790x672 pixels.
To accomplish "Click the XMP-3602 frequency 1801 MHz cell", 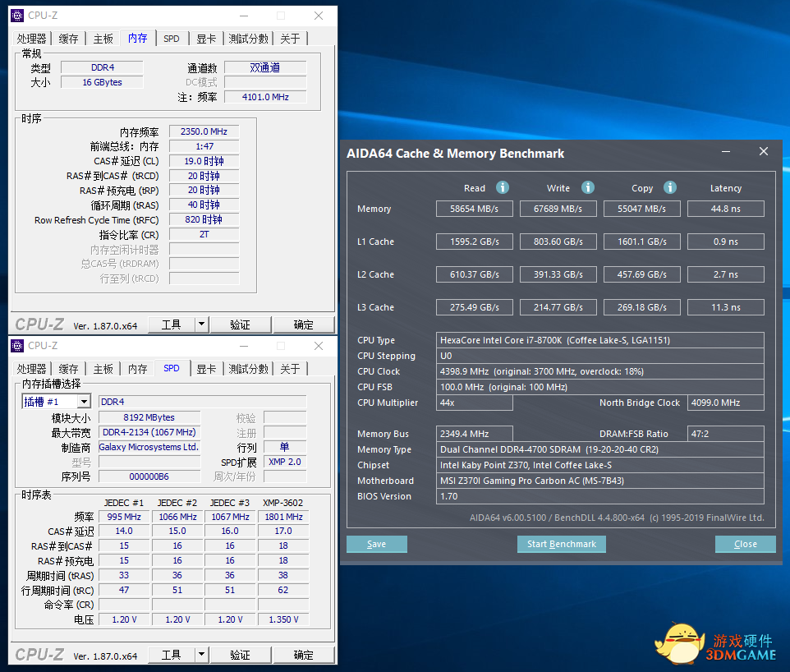I will click(283, 517).
